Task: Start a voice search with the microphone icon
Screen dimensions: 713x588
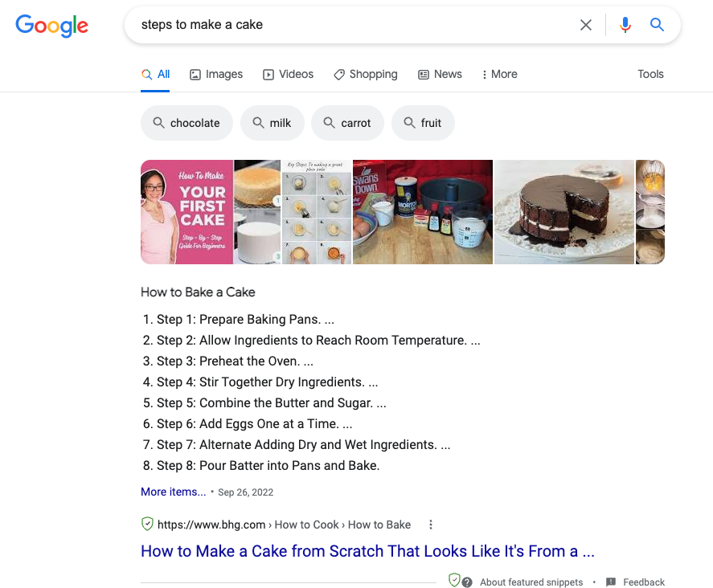Action: tap(625, 25)
